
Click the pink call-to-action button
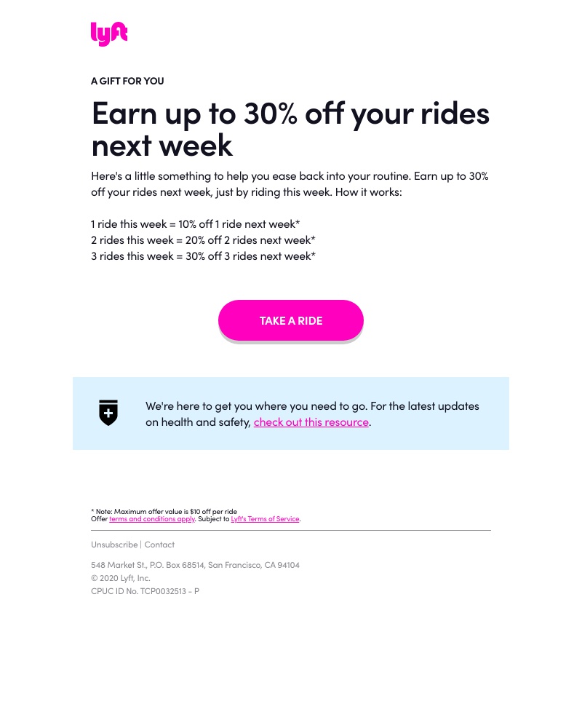pyautogui.click(x=291, y=320)
